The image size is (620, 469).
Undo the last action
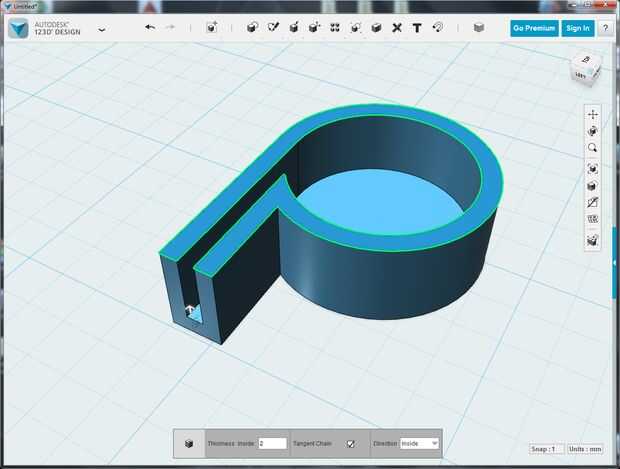pos(150,27)
